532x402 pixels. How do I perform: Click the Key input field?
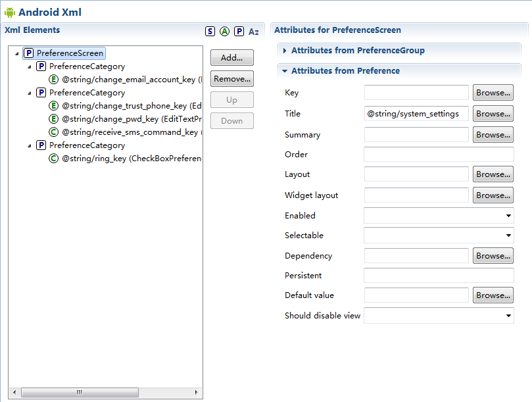click(416, 93)
